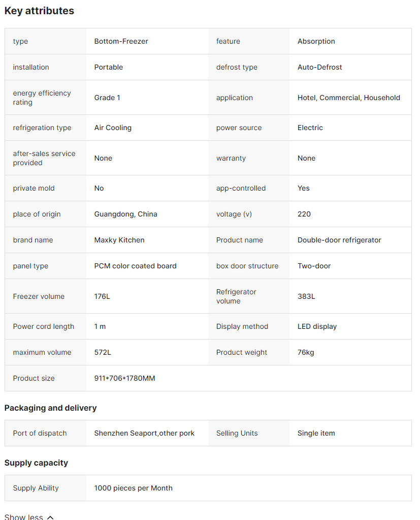Collapse attributes with Show less link
This screenshot has height=520, width=420.
point(24,516)
